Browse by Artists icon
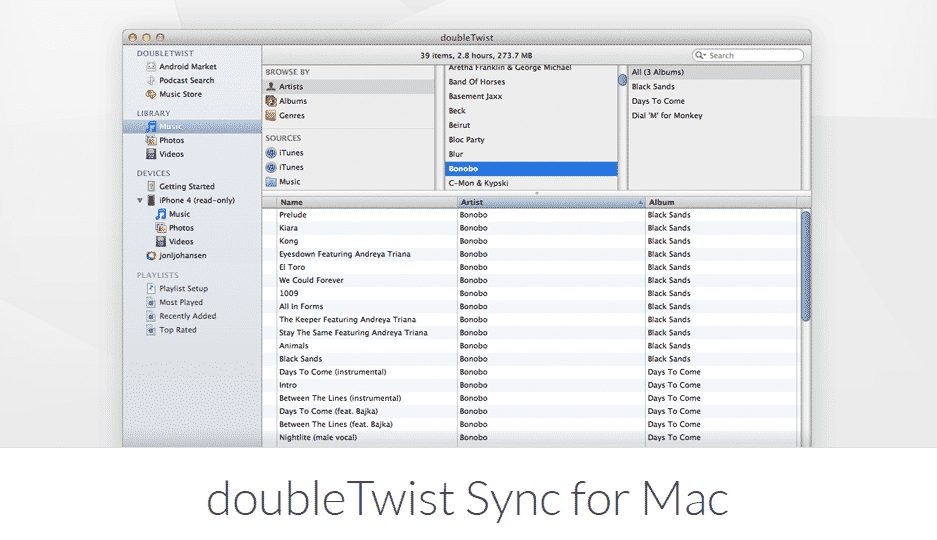The width and height of the screenshot is (937, 540). pos(271,87)
